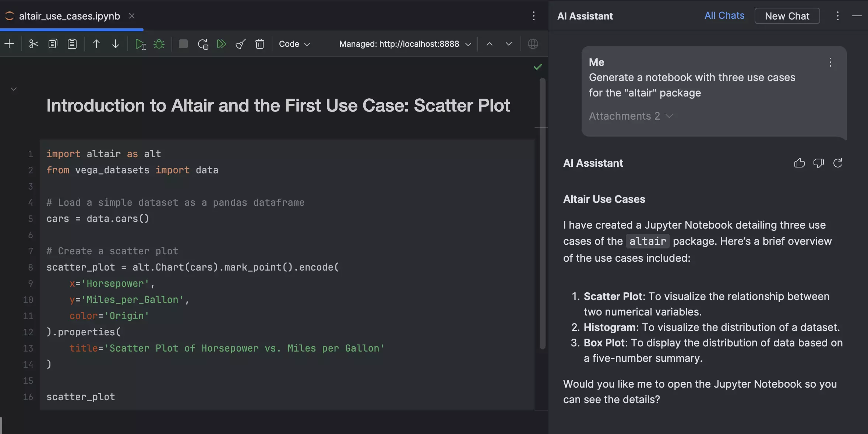Collapse the markdown heading cell chevron

click(x=14, y=89)
